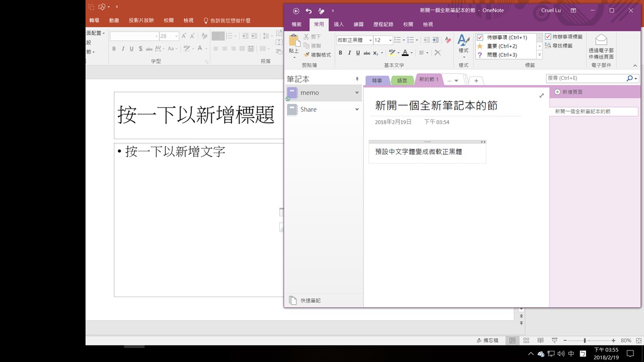
Task: Open PowerPoint's Slide Show (投影片放映) tab
Action: (141, 21)
